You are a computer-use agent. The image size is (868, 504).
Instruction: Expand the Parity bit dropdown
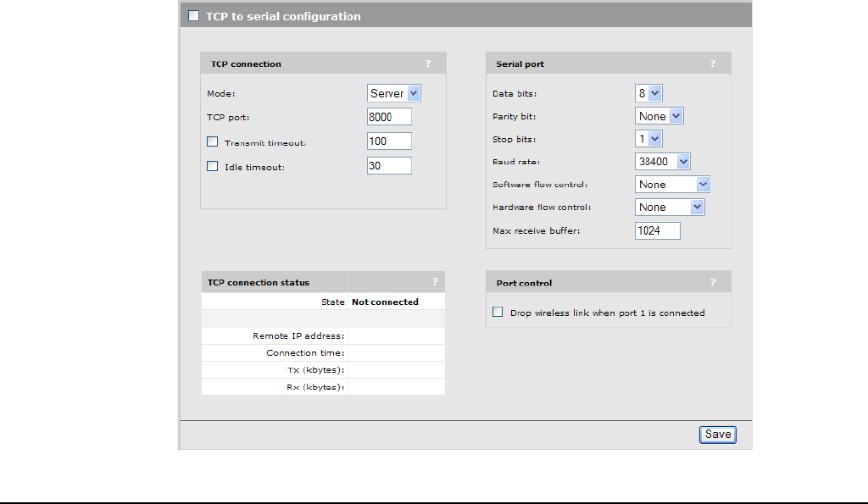(x=659, y=116)
